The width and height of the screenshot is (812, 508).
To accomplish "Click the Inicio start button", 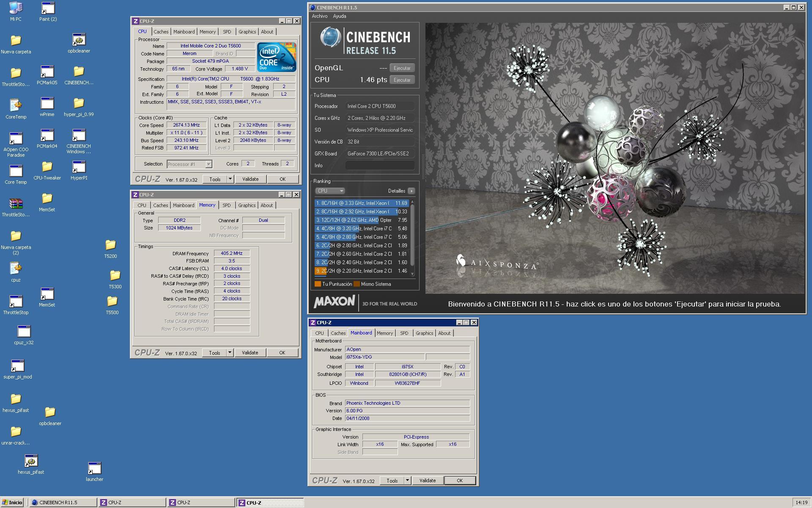I will [12, 502].
